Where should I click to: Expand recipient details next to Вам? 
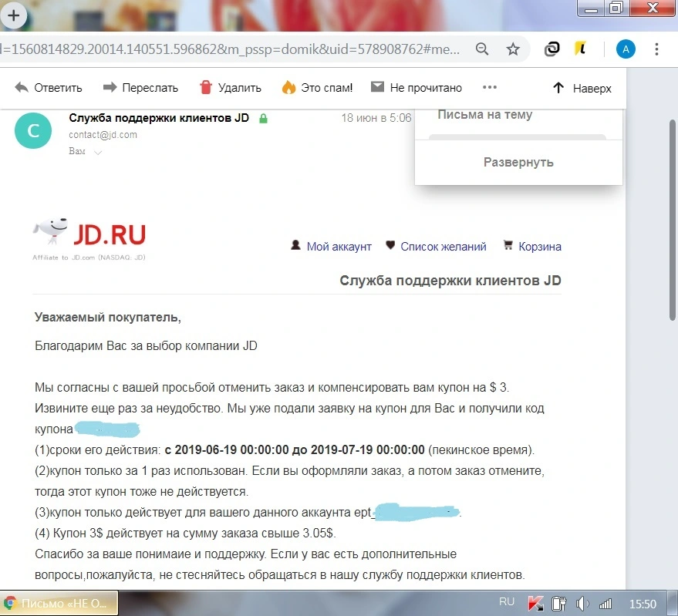tap(98, 152)
